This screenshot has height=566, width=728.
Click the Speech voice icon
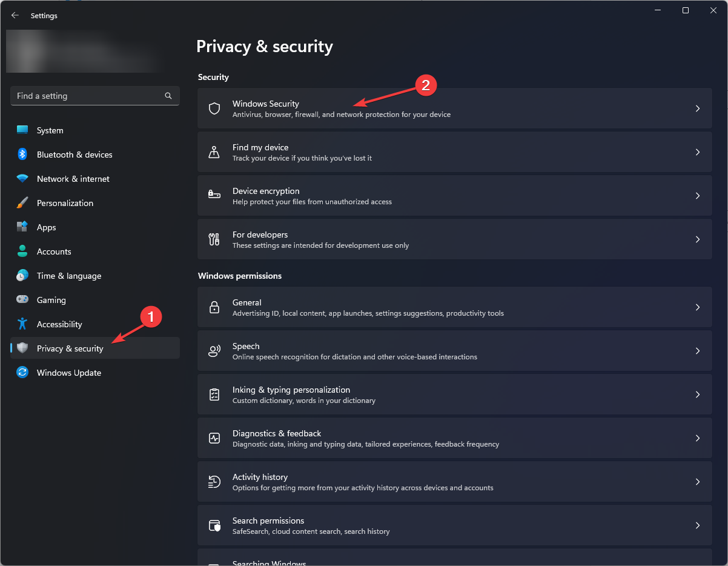[214, 351]
